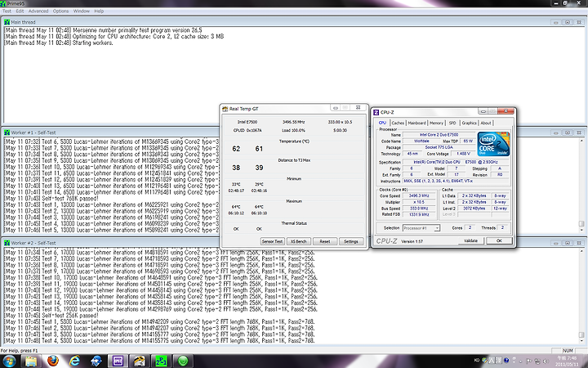
Task: Click the Validate button in CPU-Z
Action: pyautogui.click(x=470, y=240)
